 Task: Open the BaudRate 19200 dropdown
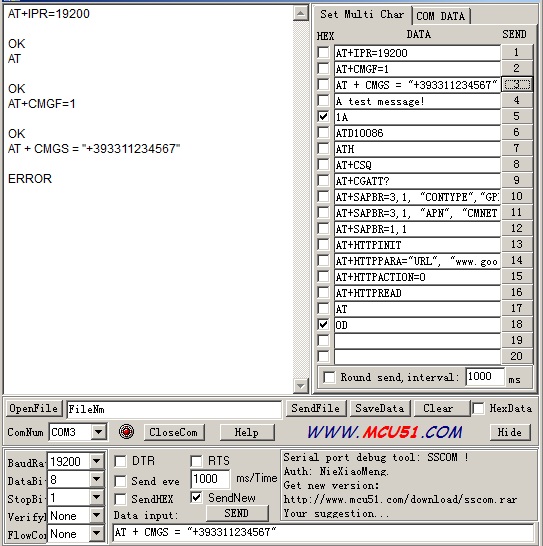[96, 461]
